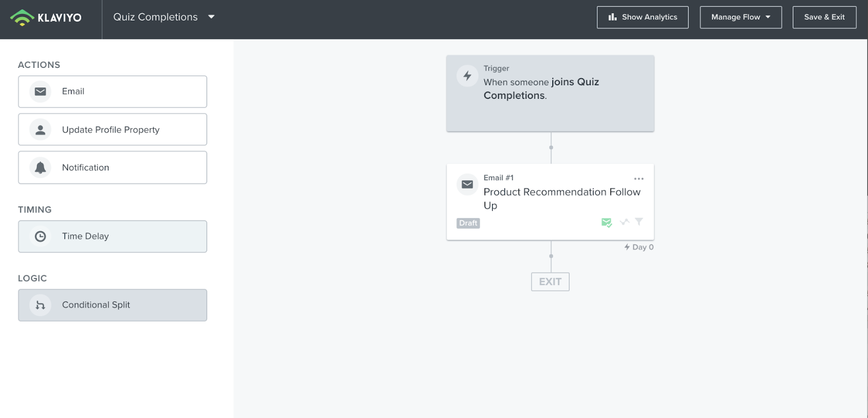Click the Time Delay clock icon
Viewport: 868px width, 418px height.
click(x=40, y=237)
